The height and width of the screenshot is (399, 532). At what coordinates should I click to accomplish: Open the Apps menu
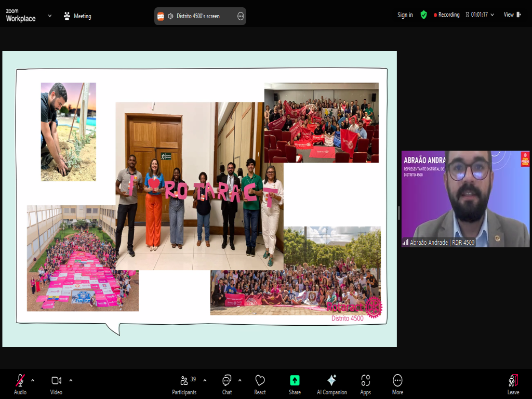(365, 383)
